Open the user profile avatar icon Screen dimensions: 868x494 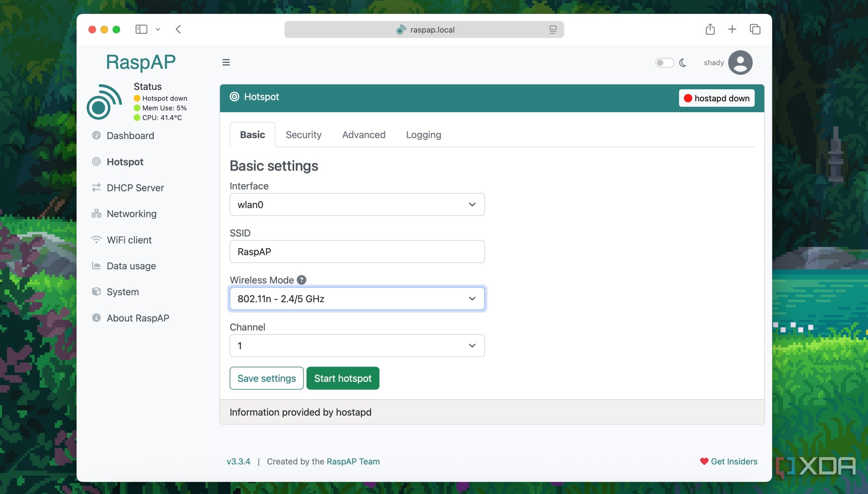tap(740, 62)
